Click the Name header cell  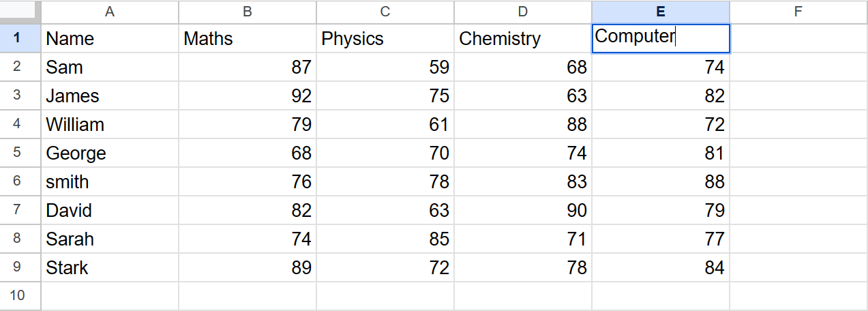[110, 38]
